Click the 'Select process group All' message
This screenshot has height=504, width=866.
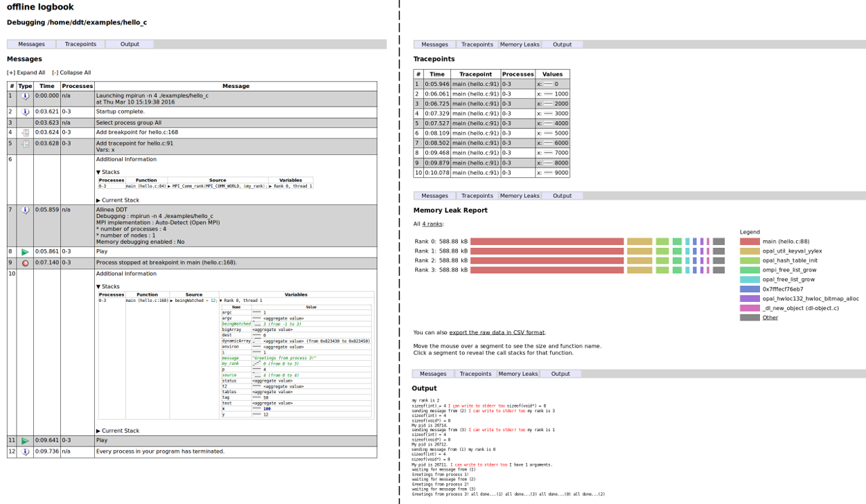click(x=129, y=123)
